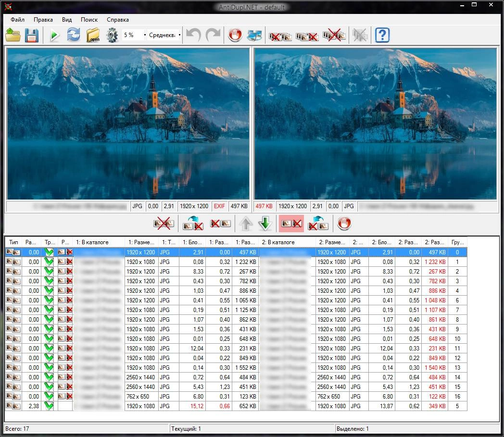Viewport: 504px width, 437px height.
Task: Sort by '2: В каталоге' column header
Action: coord(287,242)
